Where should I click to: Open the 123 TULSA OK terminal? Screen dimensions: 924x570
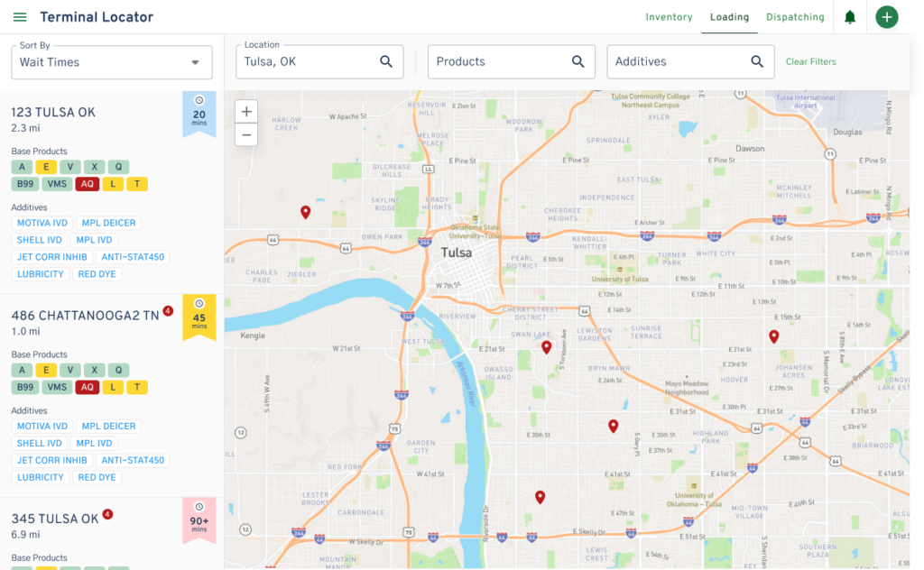point(53,113)
